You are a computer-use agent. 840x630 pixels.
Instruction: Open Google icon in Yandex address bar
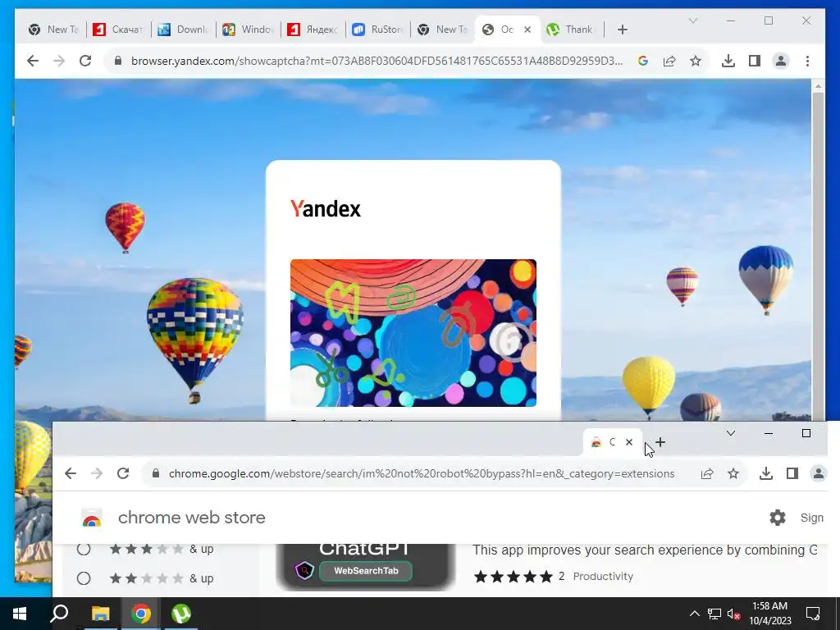pyautogui.click(x=643, y=61)
